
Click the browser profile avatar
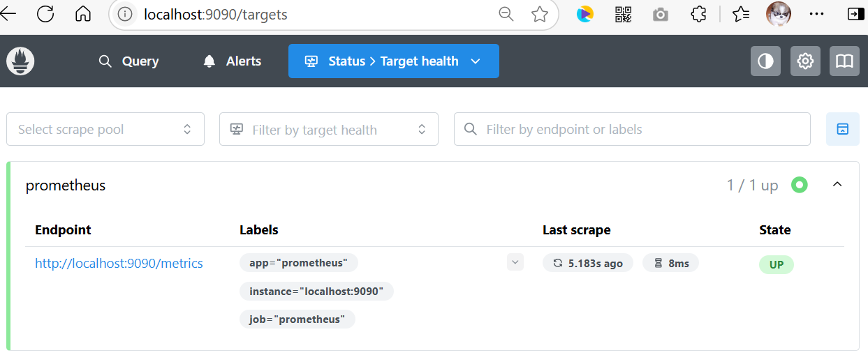779,14
